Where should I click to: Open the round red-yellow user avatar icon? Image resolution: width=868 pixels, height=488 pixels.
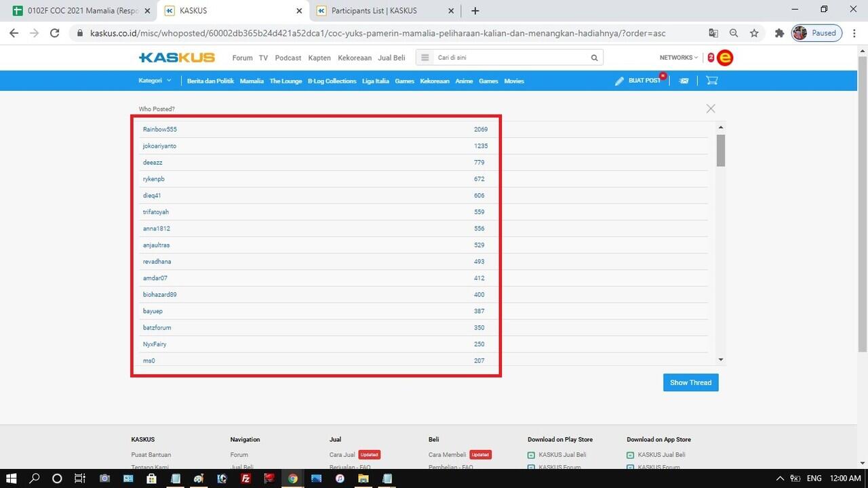[725, 58]
